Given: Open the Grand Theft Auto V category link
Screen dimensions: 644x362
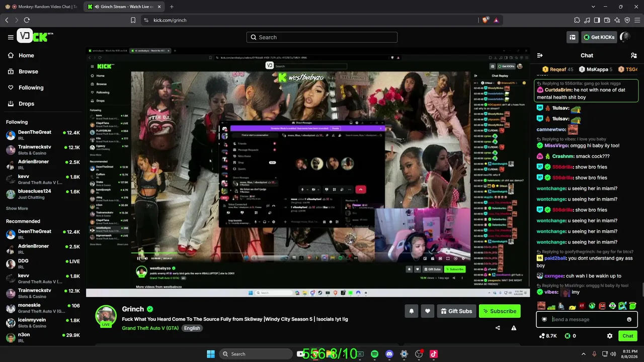Looking at the screenshot, I should pyautogui.click(x=150, y=328).
